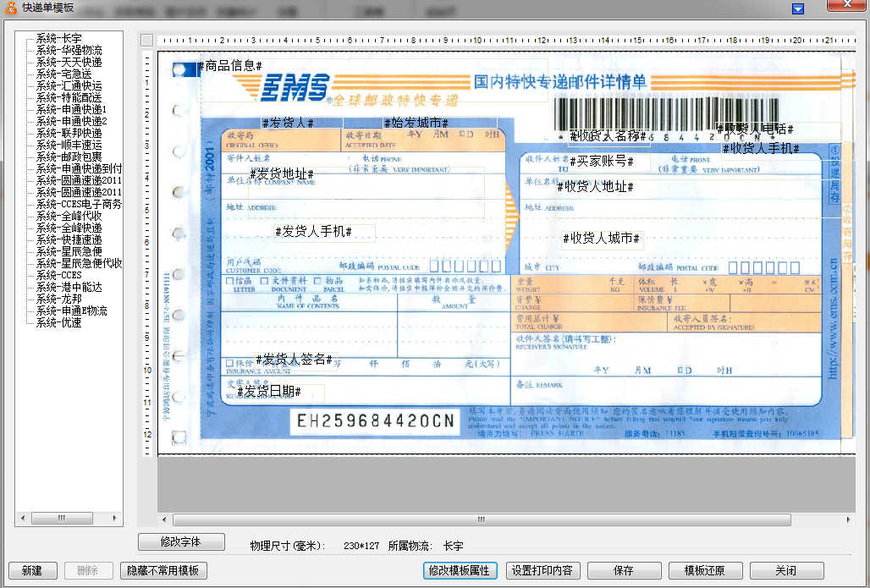Screen dimensions: 870x588
Task: Click 隐藏不常用模板 to hide rarely used templates
Action: pyautogui.click(x=163, y=571)
